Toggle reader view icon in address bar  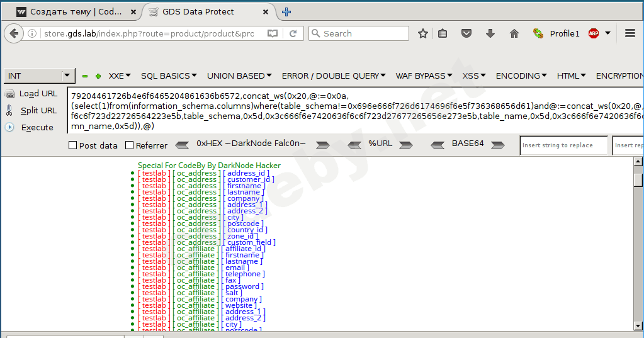pos(273,34)
